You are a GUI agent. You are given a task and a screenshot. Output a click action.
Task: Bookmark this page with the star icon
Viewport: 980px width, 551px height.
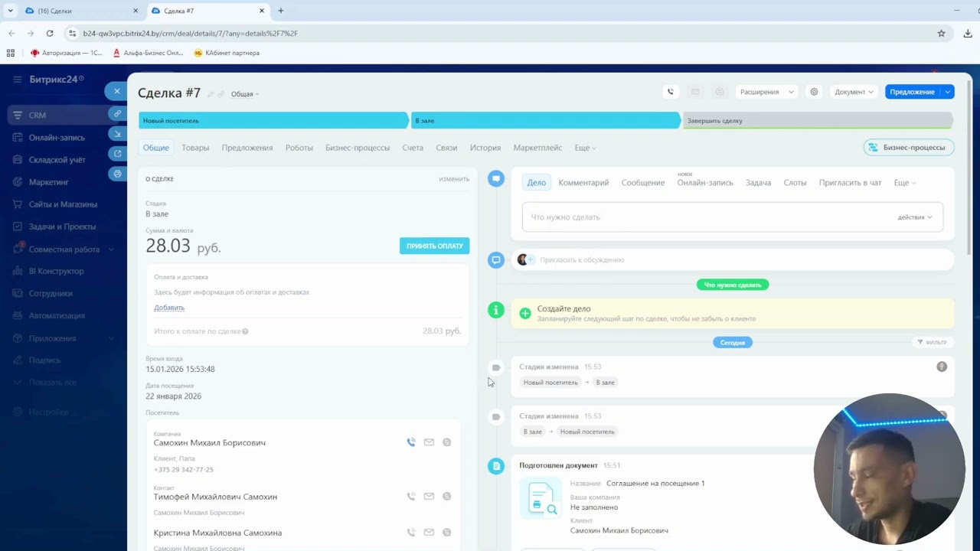[x=941, y=34]
